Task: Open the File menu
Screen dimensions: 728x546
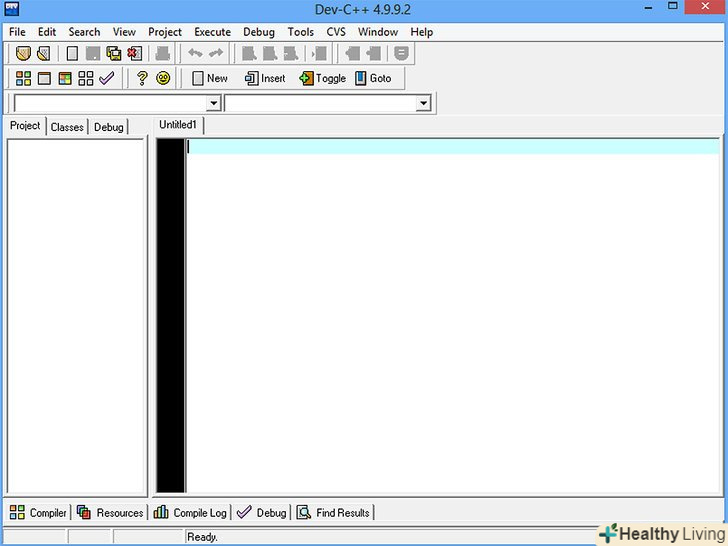Action: pos(17,32)
